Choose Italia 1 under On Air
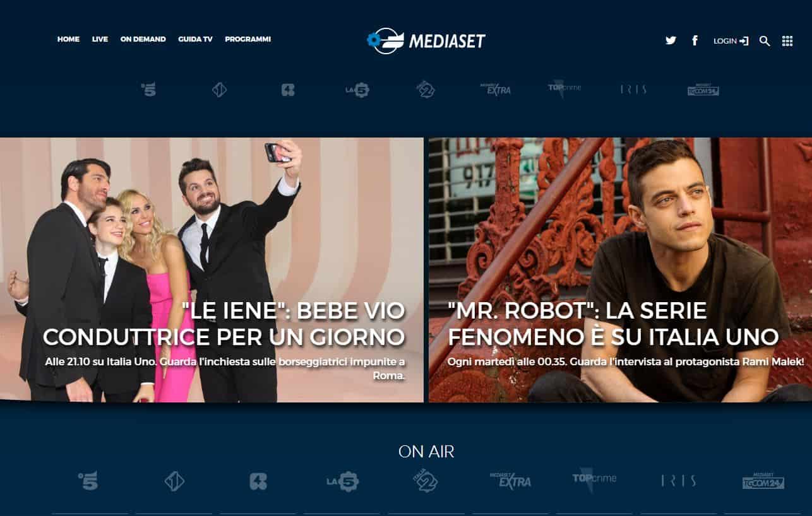The height and width of the screenshot is (516, 812). pyautogui.click(x=174, y=482)
